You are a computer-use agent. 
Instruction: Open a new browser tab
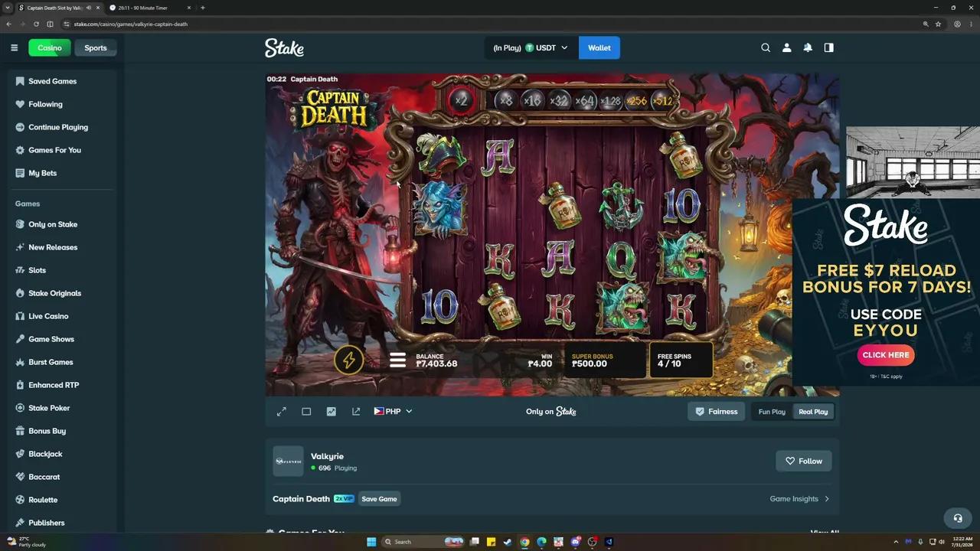point(202,8)
